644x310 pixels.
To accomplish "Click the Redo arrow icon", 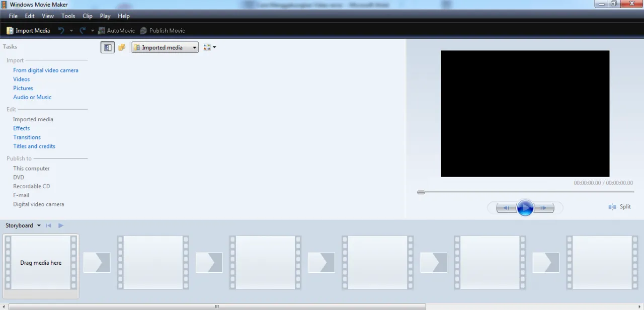I will pos(83,31).
